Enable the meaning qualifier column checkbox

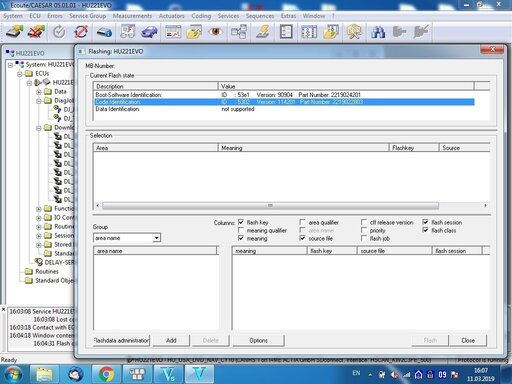[x=241, y=230]
